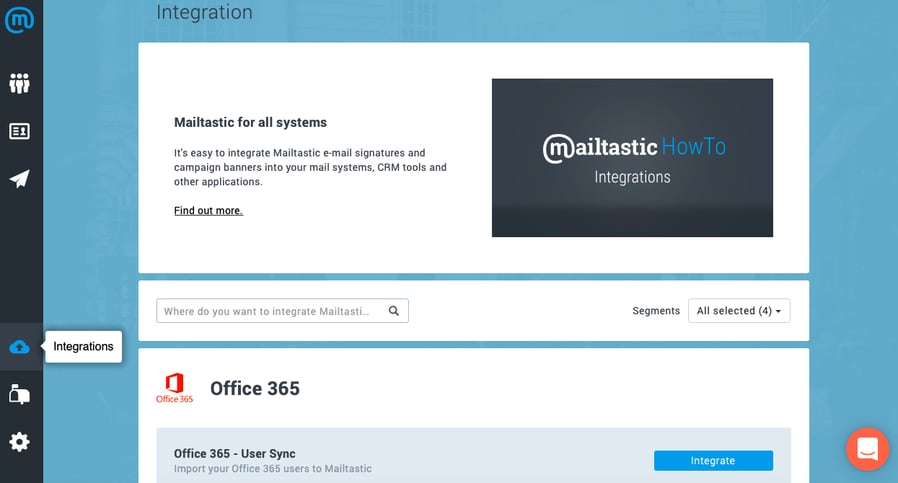Viewport: 898px width, 483px height.
Task: Open the orange chat support widget
Action: (x=867, y=448)
